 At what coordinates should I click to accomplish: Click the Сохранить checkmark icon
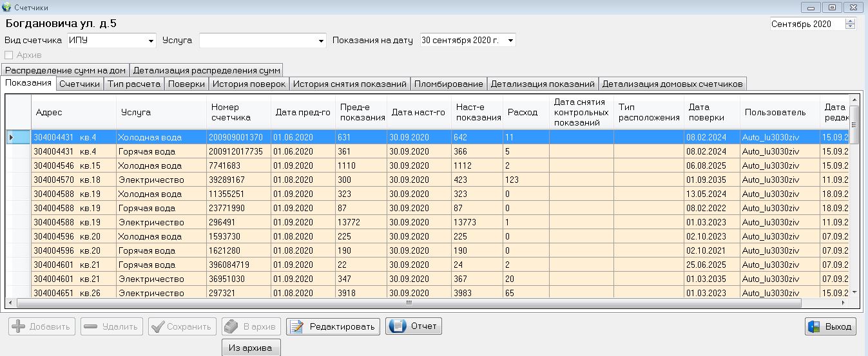coord(157,326)
